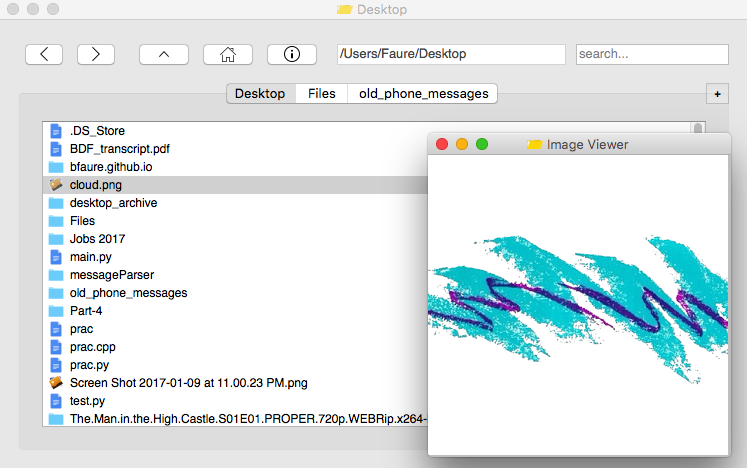
Task: Click inside the search box
Action: (652, 54)
